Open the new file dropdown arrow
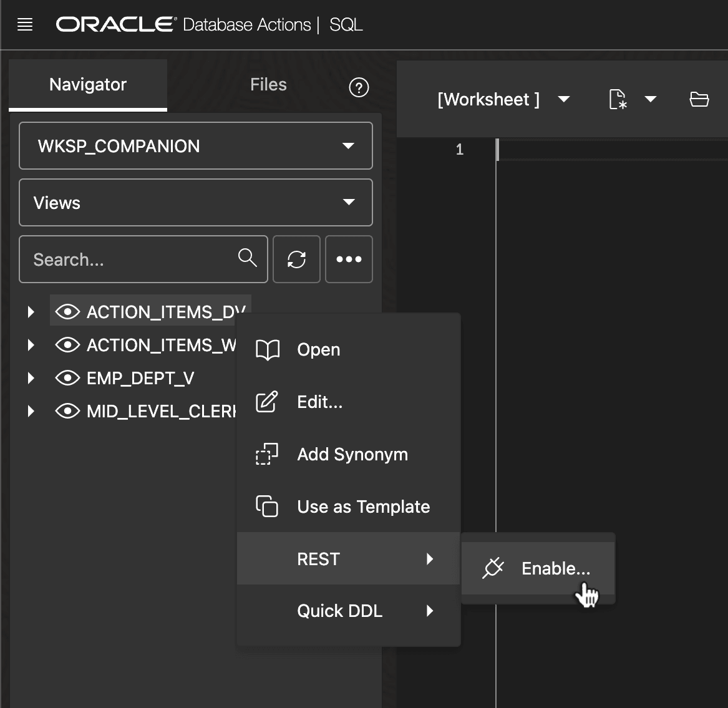The image size is (728, 708). click(651, 99)
